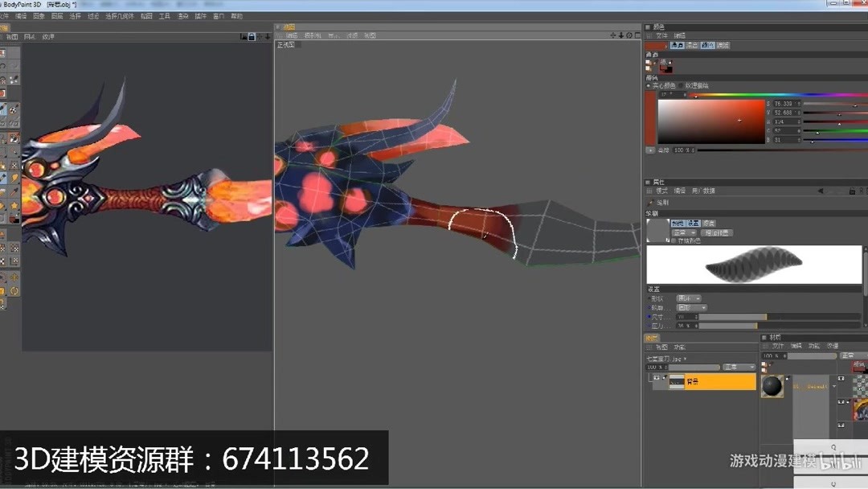Click the viewport zoom camera icon
The image size is (868, 489).
620,35
